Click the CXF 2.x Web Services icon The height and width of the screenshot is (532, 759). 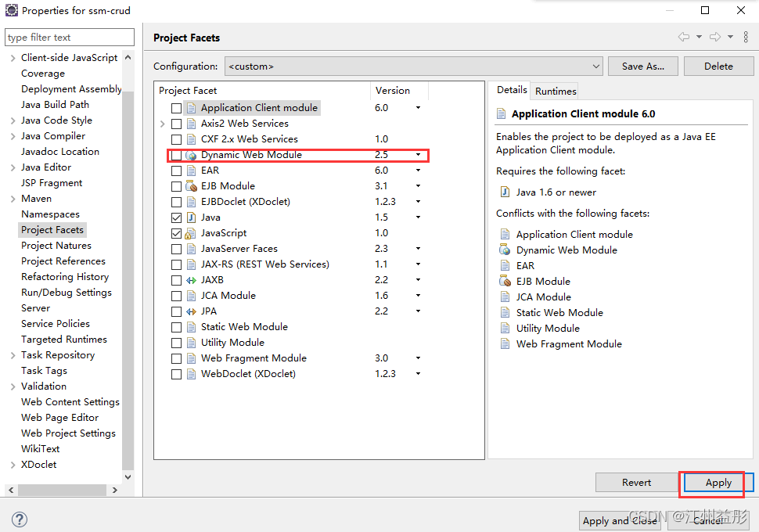pyautogui.click(x=191, y=139)
